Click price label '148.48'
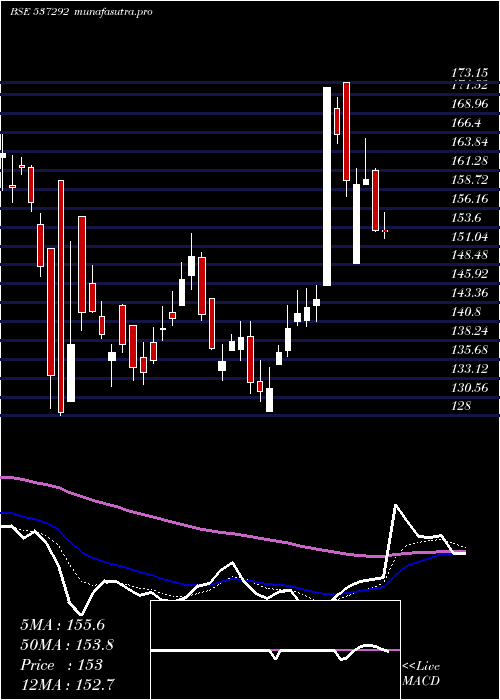 click(470, 256)
